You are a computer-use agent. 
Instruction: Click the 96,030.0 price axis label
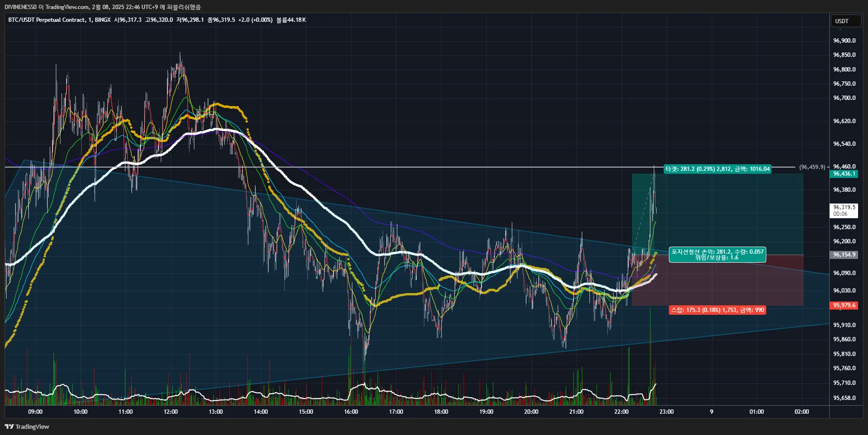[x=844, y=291]
